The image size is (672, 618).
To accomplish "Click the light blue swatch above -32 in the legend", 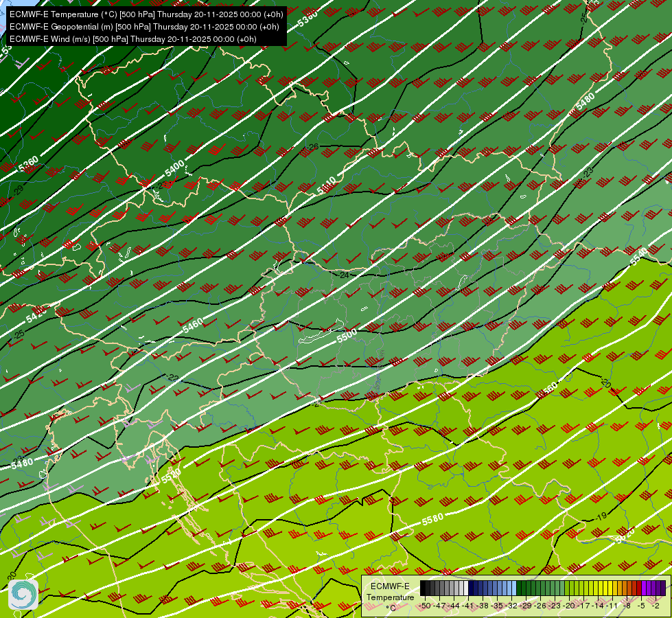I will 514,588.
